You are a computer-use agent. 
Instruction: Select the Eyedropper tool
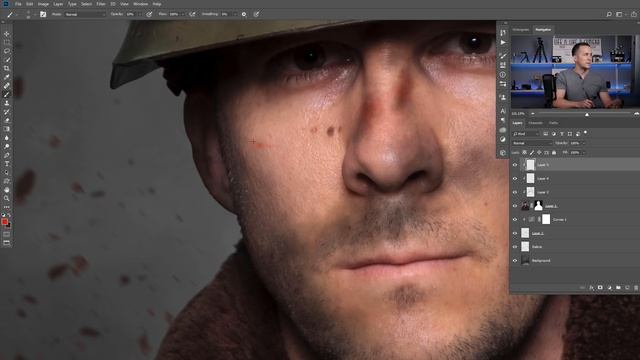click(x=7, y=77)
